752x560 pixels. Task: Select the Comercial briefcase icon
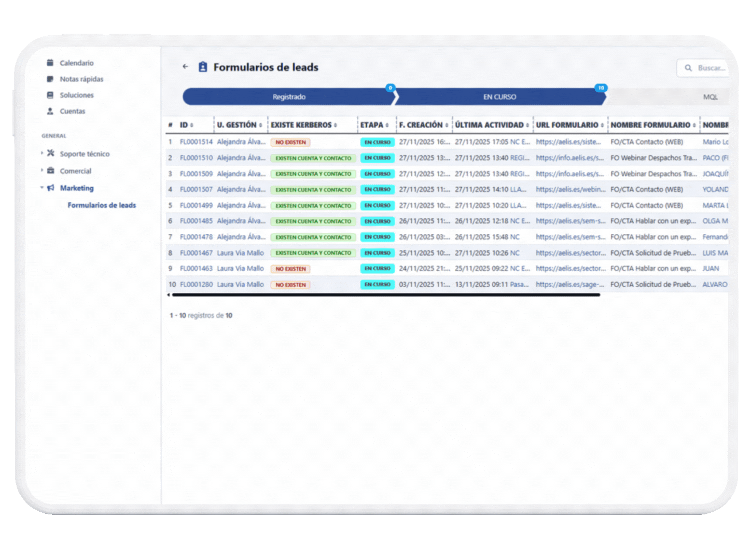click(50, 171)
